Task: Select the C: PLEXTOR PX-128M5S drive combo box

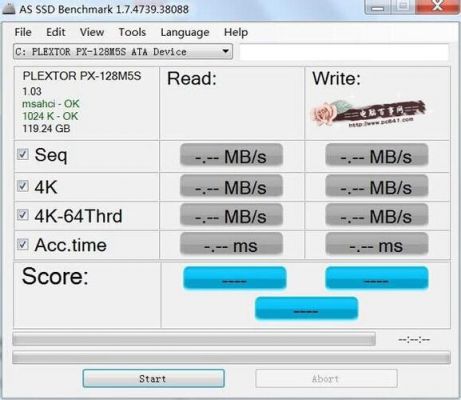Action: click(x=123, y=52)
